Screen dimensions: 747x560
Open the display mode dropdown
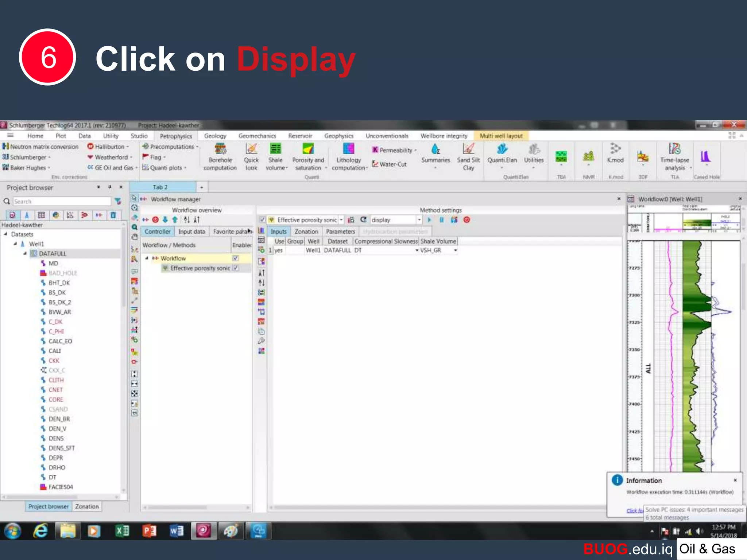419,220
